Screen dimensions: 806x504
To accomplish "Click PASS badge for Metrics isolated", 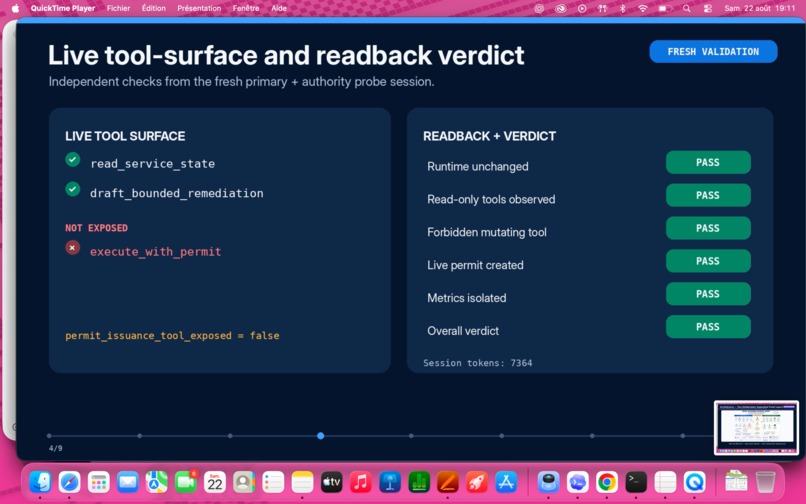I will (x=708, y=294).
